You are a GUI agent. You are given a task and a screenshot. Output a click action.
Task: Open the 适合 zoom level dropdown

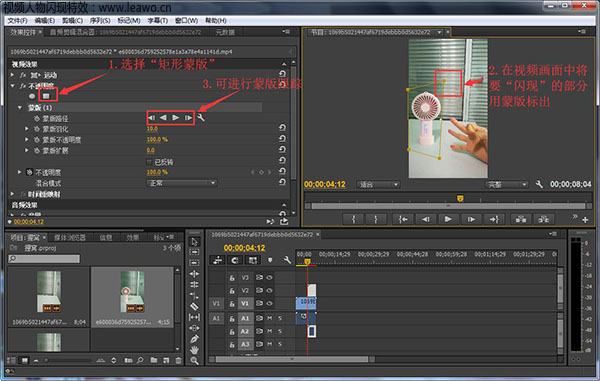(378, 185)
